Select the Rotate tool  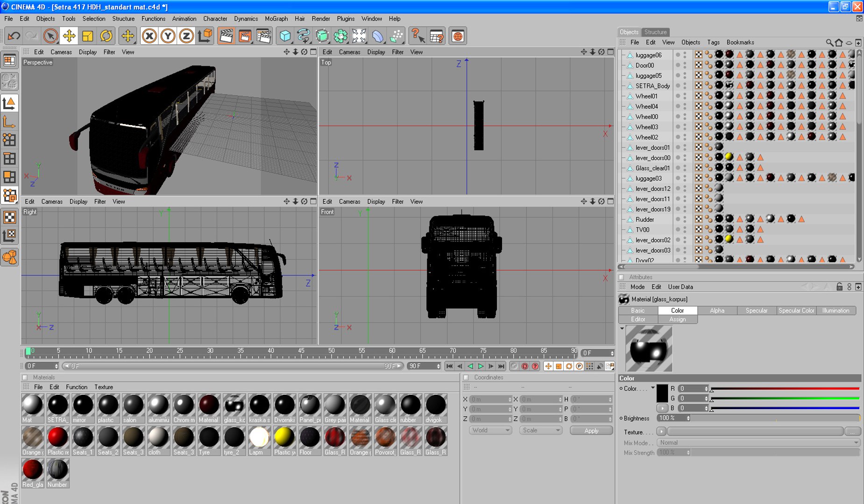click(x=106, y=36)
